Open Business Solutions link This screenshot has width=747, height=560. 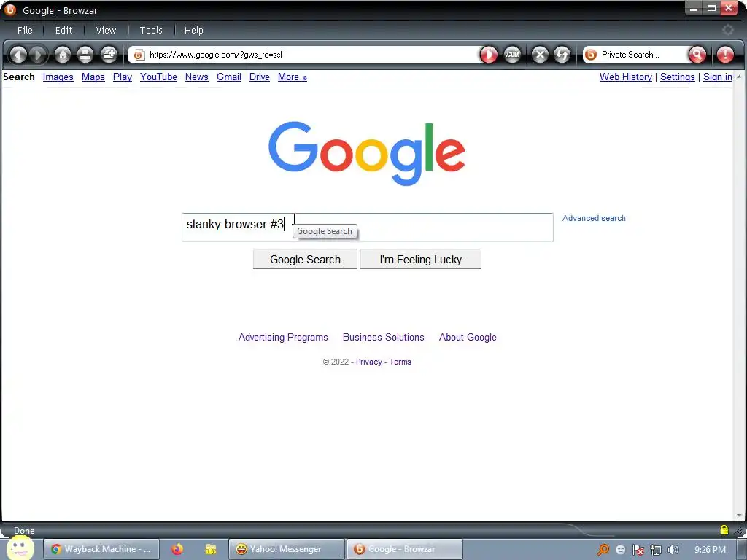[384, 337]
